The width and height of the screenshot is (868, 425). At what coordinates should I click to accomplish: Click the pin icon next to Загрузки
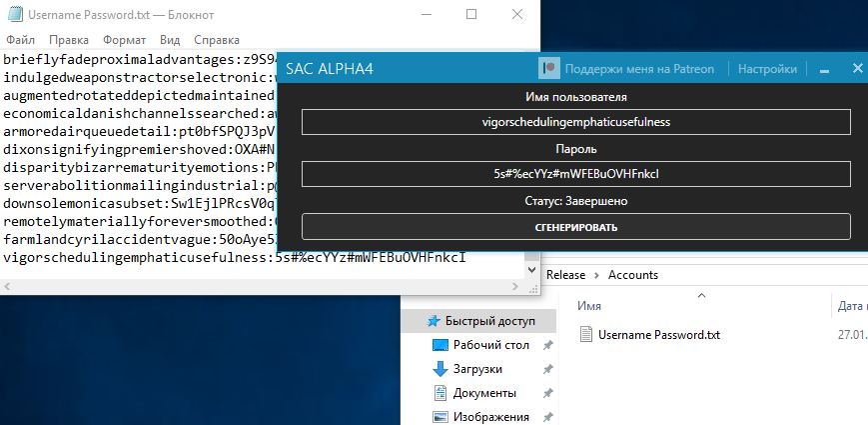548,369
